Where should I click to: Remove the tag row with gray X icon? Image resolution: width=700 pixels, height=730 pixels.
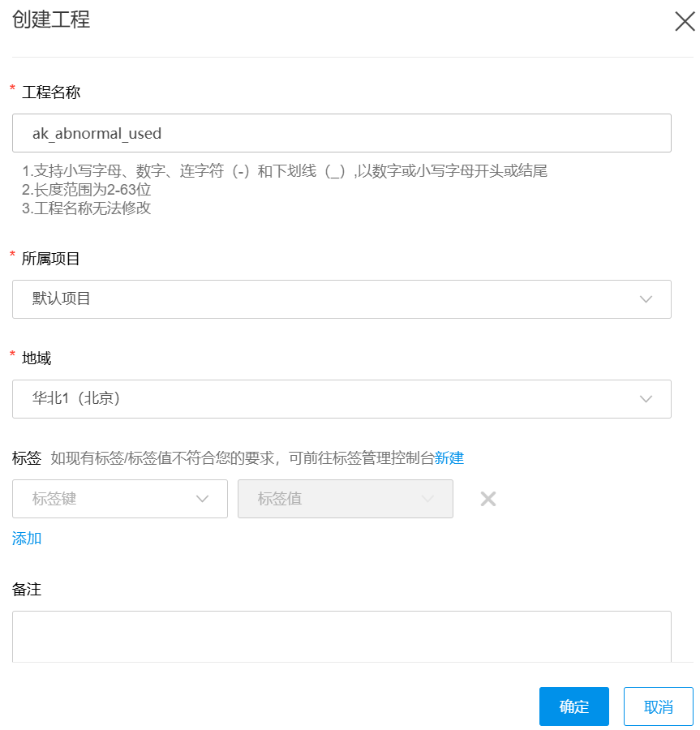tap(487, 499)
